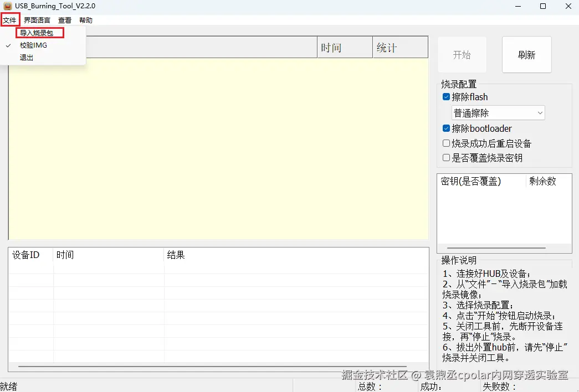Uncheck the 擦除bootloader checkbox
This screenshot has width=579, height=392.
tap(446, 128)
